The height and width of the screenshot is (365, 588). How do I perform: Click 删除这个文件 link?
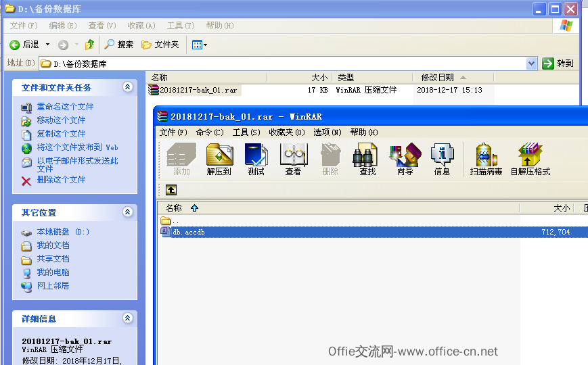61,180
